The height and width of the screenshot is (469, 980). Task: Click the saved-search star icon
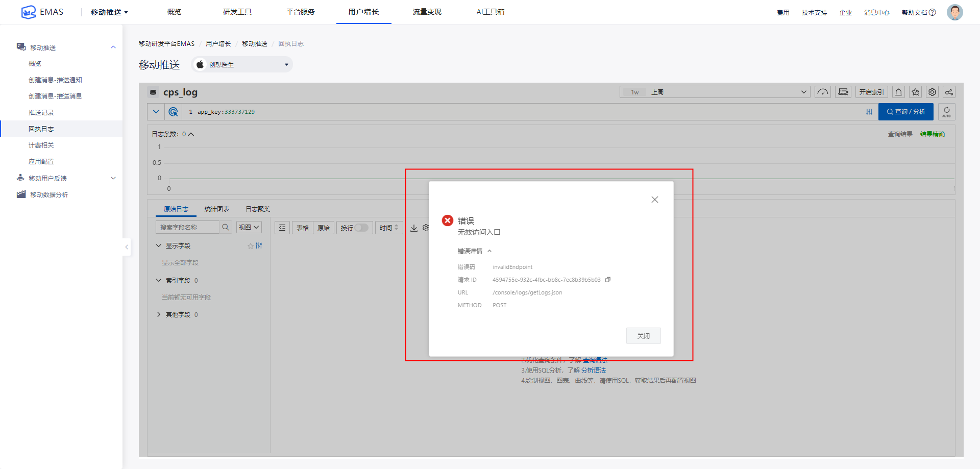916,92
